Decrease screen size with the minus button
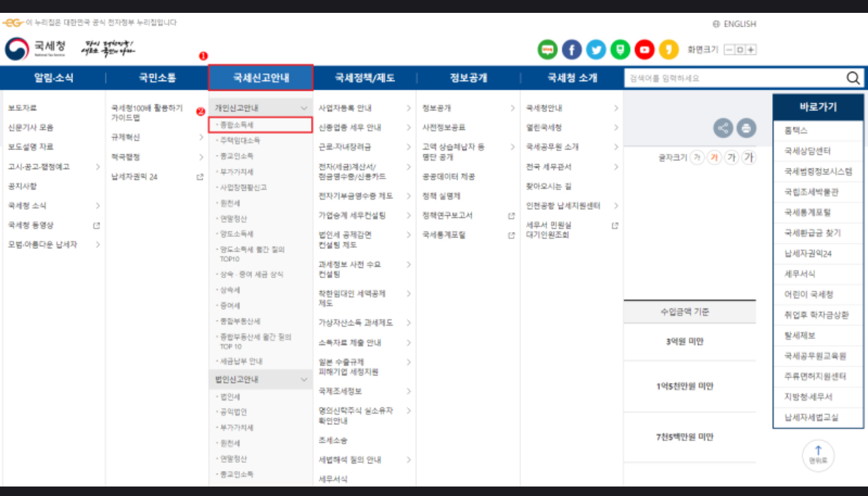The width and height of the screenshot is (868, 496). pyautogui.click(x=729, y=50)
